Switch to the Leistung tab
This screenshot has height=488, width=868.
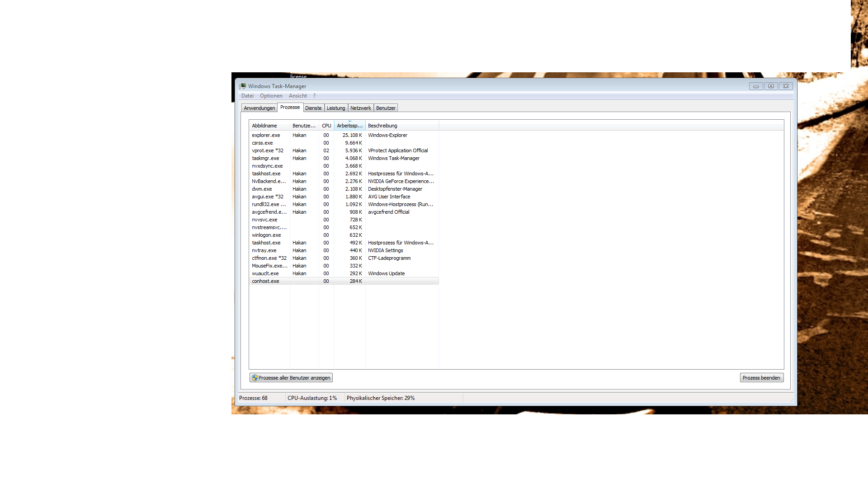pos(336,108)
